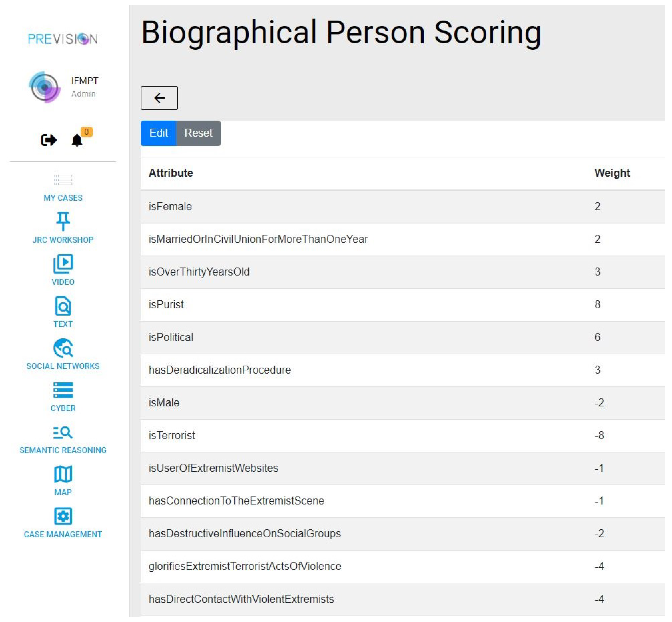Open the Cyber module icon
The width and height of the screenshot is (672, 622).
[63, 390]
